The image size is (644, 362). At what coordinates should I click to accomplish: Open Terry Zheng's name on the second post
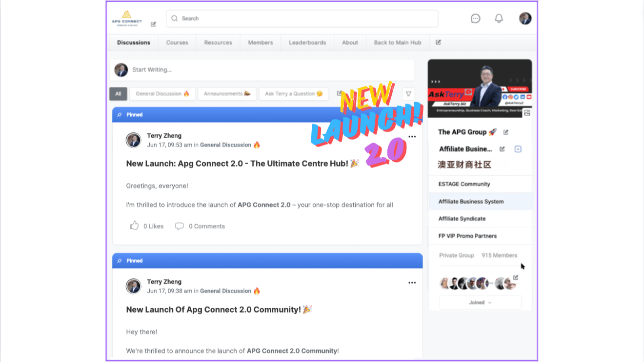(164, 282)
